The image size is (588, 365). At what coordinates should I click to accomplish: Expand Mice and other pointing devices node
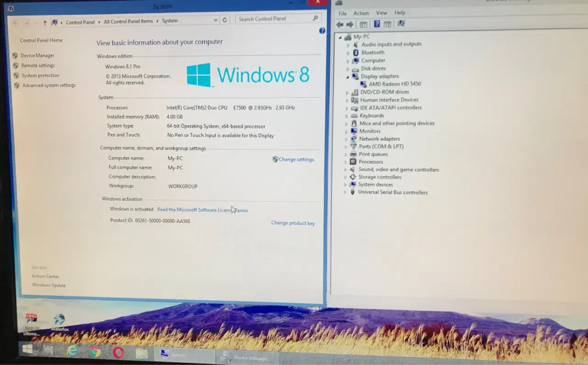tap(346, 124)
